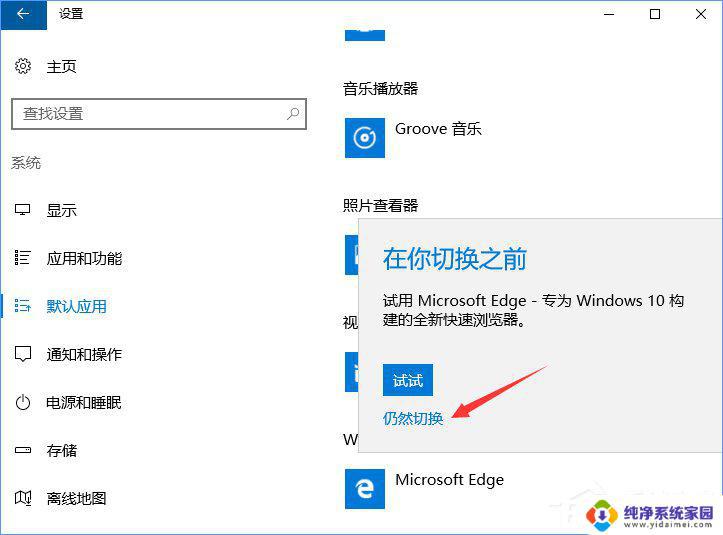Click the map icon beside 离线地图
The height and width of the screenshot is (535, 723).
23,498
